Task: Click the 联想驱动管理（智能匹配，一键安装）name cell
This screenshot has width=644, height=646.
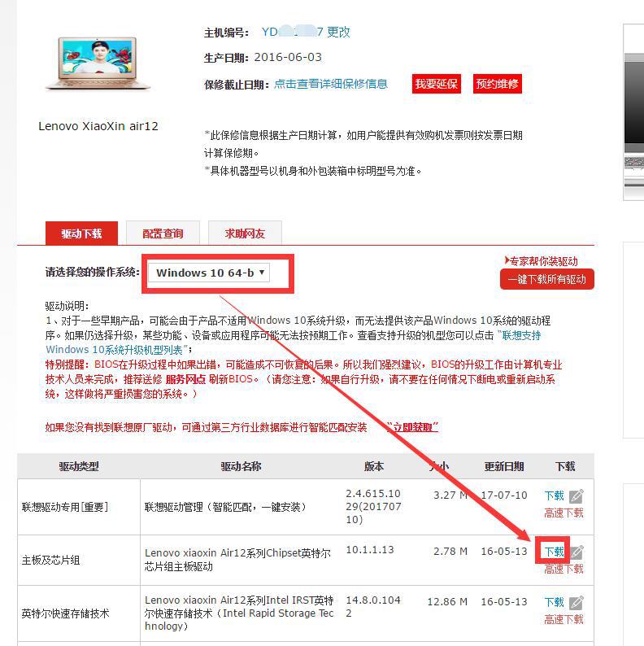Action: [225, 507]
